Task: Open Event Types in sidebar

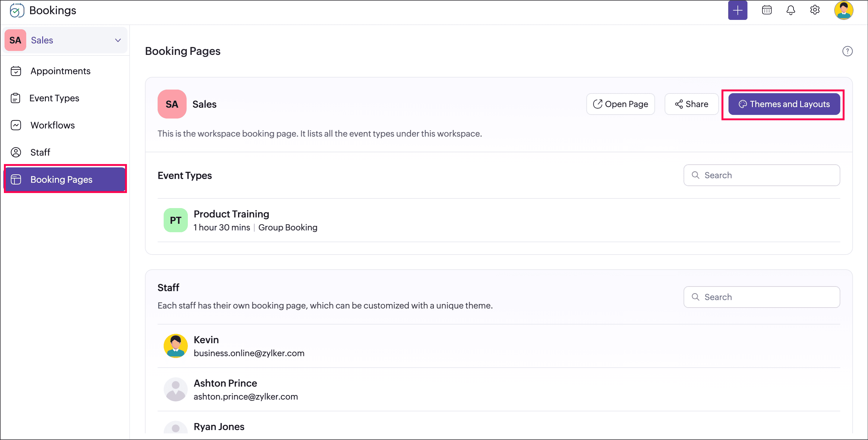Action: click(54, 98)
